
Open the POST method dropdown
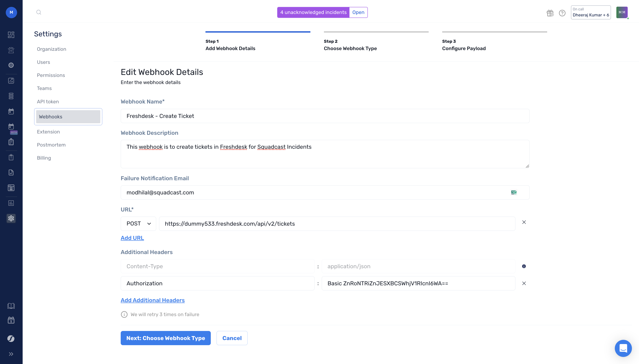tap(138, 223)
